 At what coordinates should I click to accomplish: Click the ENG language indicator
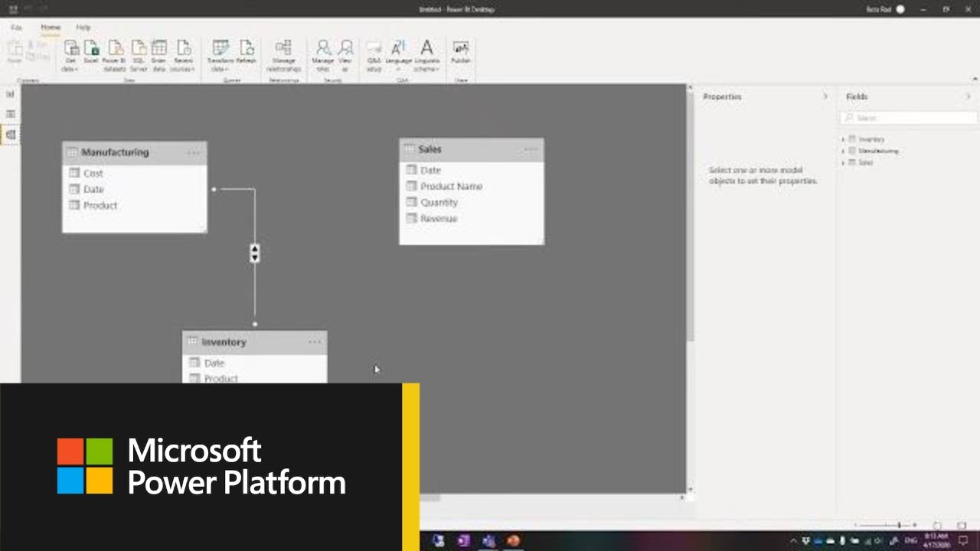(x=911, y=541)
